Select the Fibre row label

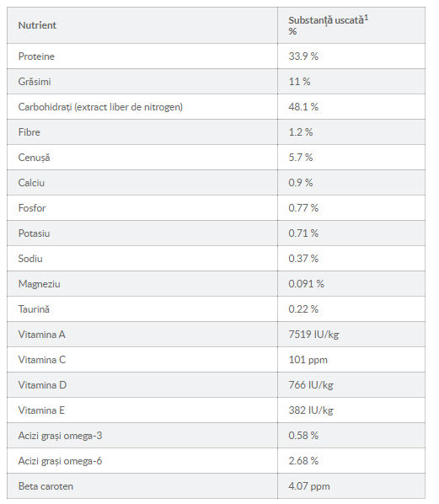pyautogui.click(x=29, y=132)
